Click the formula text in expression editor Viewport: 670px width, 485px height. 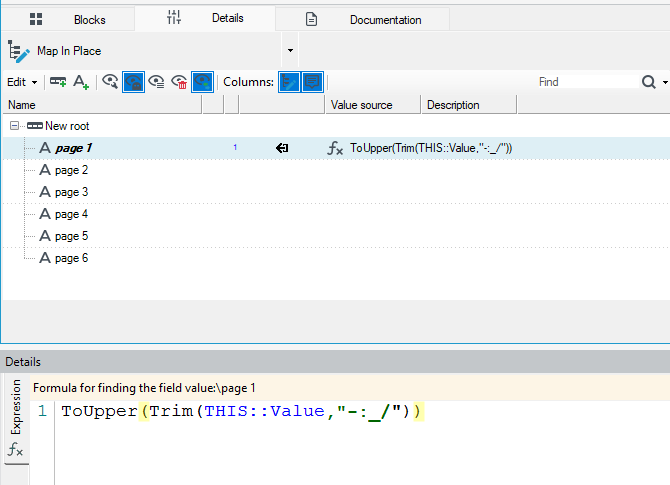242,411
